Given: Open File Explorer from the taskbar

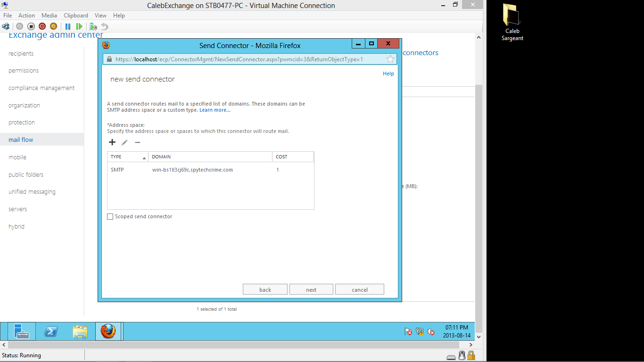Looking at the screenshot, I should pos(80,331).
